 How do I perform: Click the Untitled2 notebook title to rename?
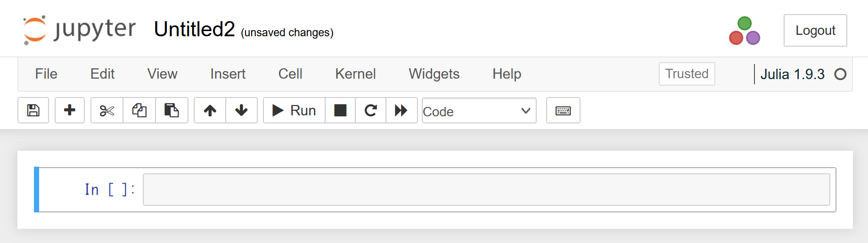tap(194, 29)
